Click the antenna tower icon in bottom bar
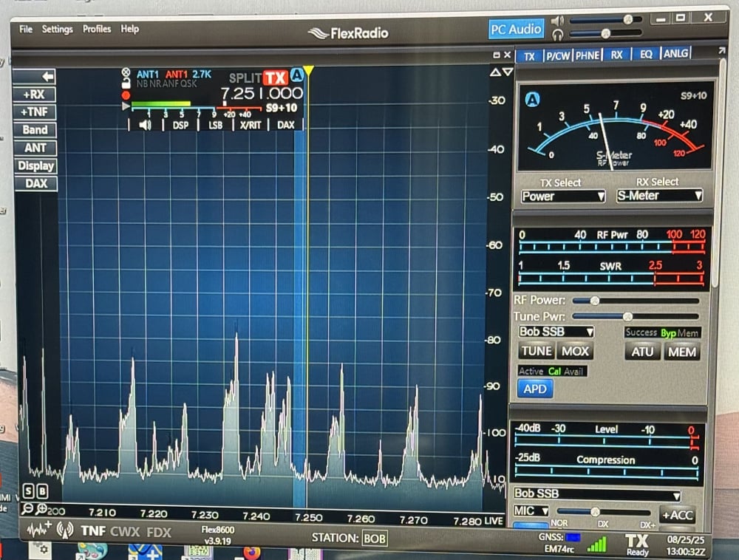Image resolution: width=739 pixels, height=560 pixels. click(65, 530)
